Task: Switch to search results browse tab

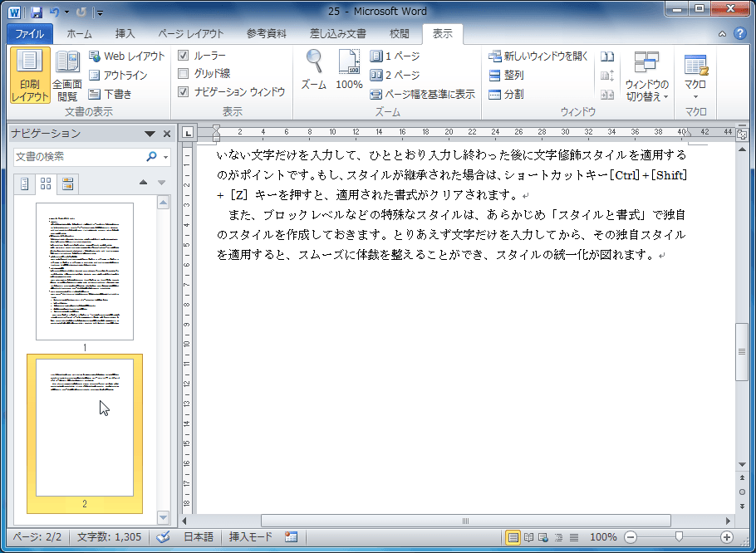Action: click(x=67, y=184)
